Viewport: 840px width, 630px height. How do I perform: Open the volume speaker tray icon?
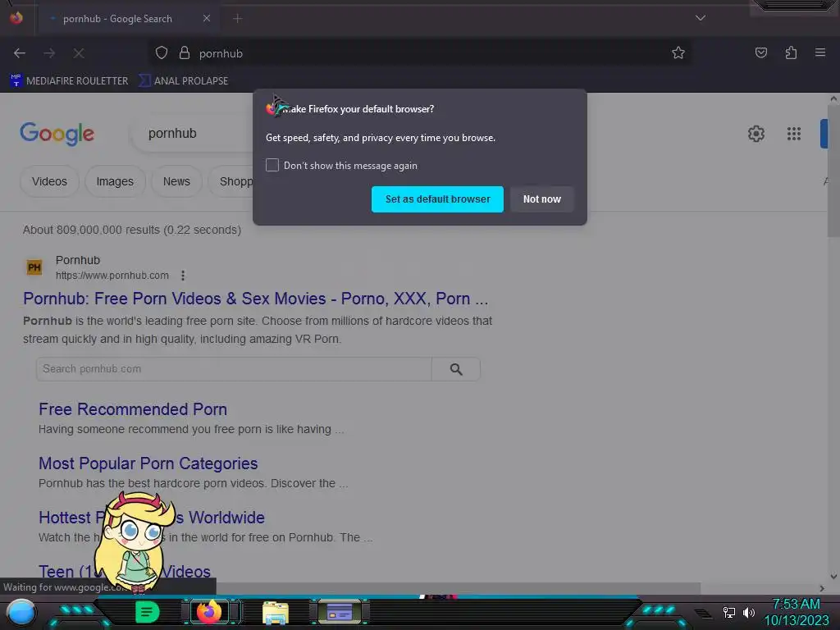(748, 612)
